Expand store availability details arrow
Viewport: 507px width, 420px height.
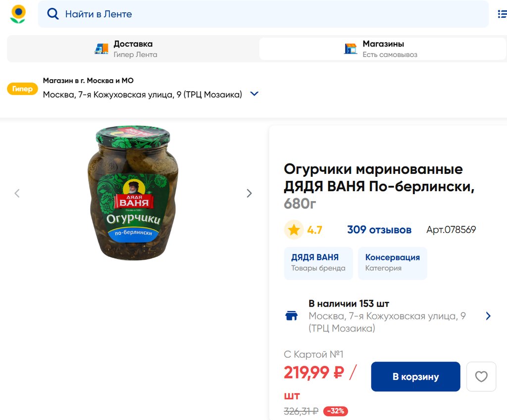pyautogui.click(x=488, y=316)
